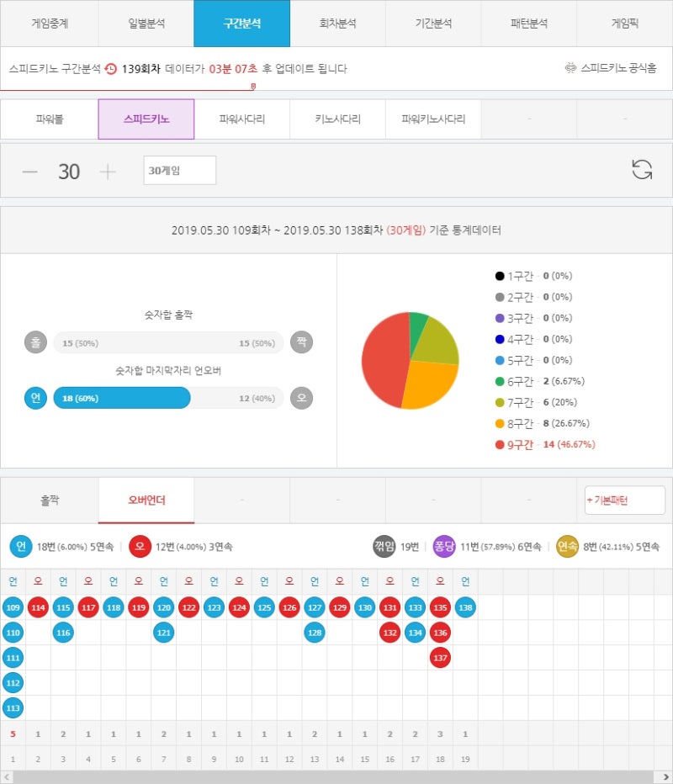Click the olive 7구간 legend dot
The width and height of the screenshot is (673, 784).
pos(499,402)
